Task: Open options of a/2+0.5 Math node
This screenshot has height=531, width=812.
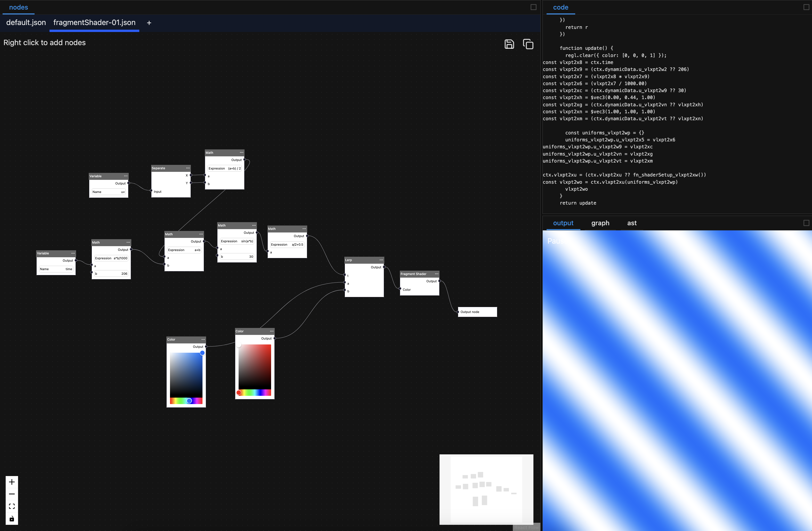Action: point(304,229)
